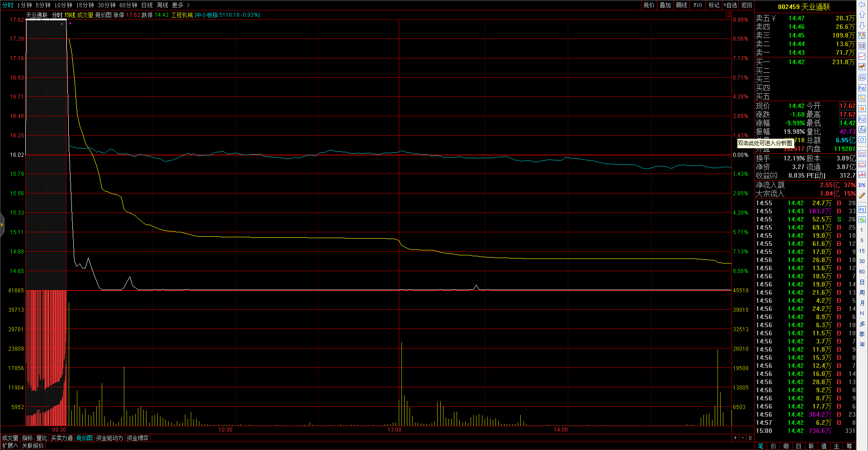Open the F10 company info icon

[862, 88]
